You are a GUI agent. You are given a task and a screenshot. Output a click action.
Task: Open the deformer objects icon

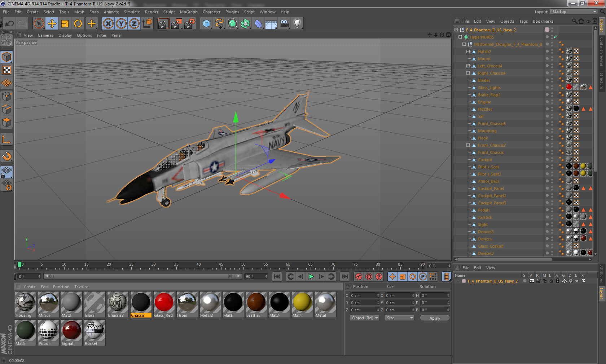click(x=258, y=24)
